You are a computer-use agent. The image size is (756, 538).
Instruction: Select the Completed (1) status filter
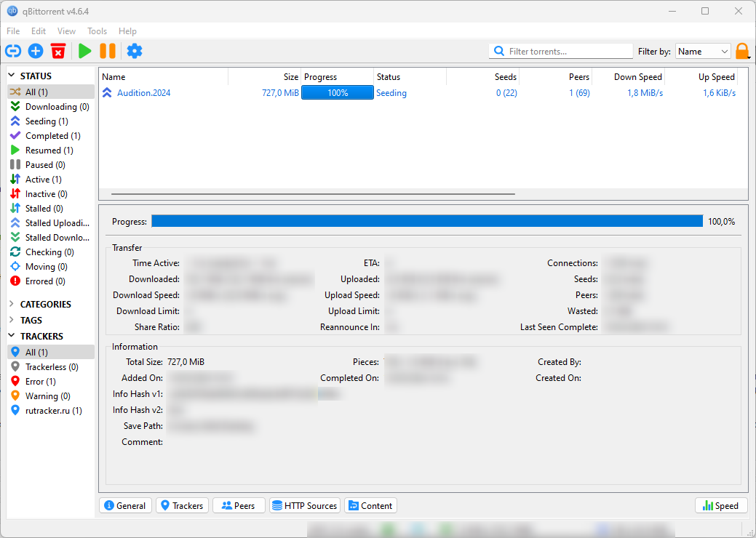(x=51, y=136)
